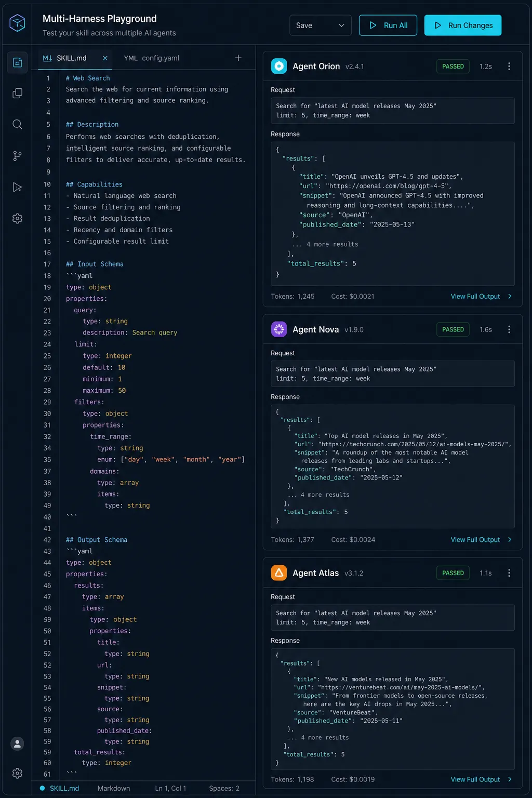The height and width of the screenshot is (798, 532).
Task: Click the "# Web Search" heading line
Action: point(88,78)
